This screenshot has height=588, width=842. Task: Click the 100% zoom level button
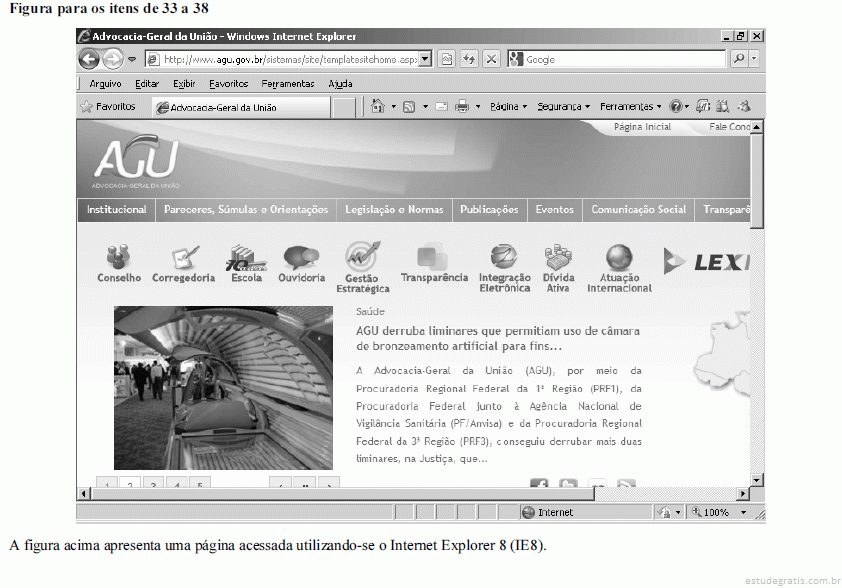(710, 513)
